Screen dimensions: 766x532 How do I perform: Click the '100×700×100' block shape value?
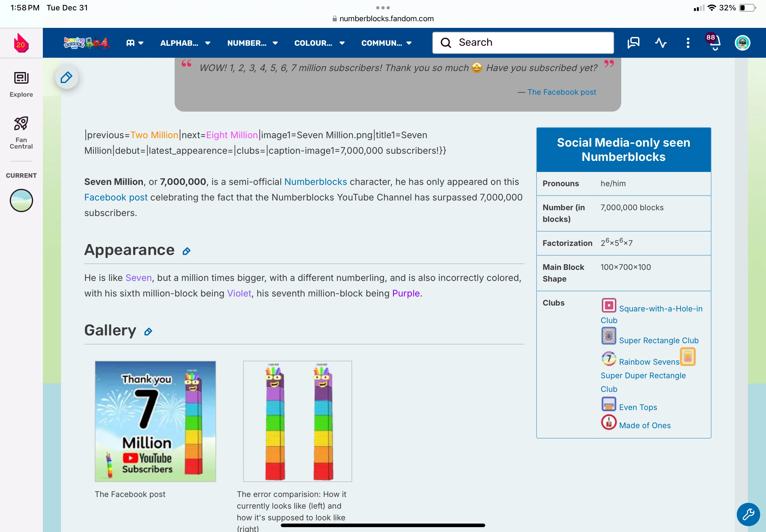625,267
